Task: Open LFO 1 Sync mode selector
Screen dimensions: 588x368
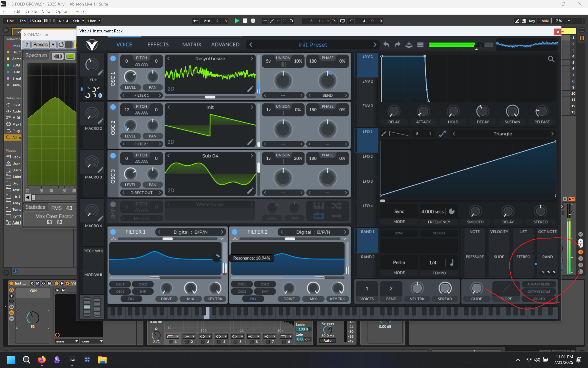Action: pyautogui.click(x=399, y=212)
